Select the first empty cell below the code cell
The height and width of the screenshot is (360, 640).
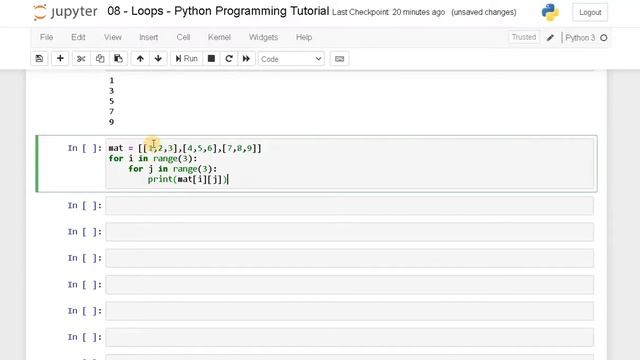[349, 206]
